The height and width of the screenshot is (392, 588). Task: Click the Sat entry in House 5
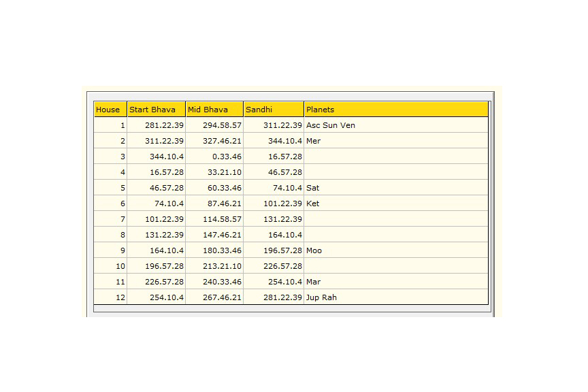312,187
